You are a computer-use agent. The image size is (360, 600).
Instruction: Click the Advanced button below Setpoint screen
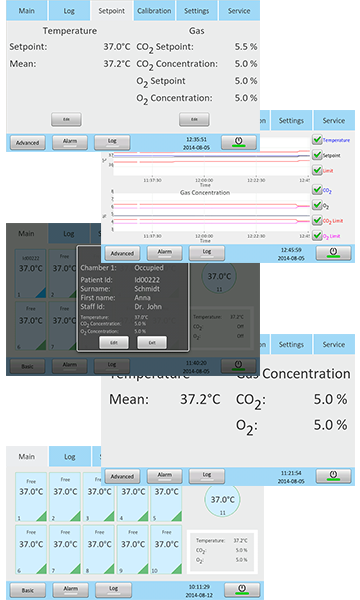pyautogui.click(x=28, y=143)
